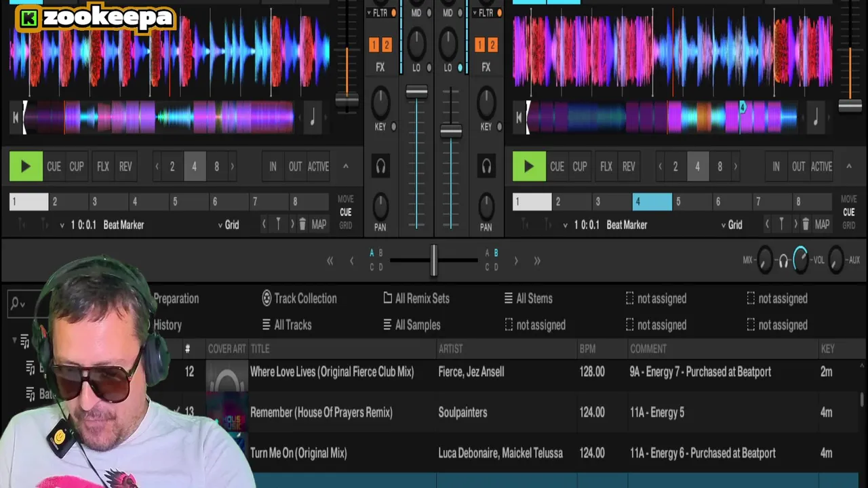Click the crossfader handle

coord(433,260)
